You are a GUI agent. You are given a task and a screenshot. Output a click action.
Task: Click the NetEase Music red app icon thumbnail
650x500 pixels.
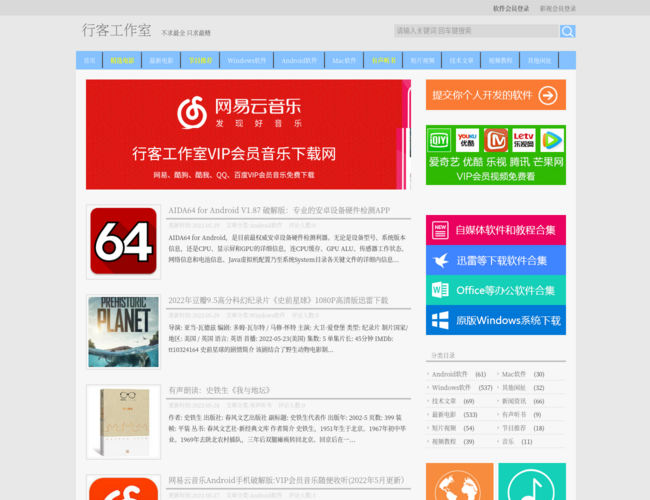tap(124, 488)
